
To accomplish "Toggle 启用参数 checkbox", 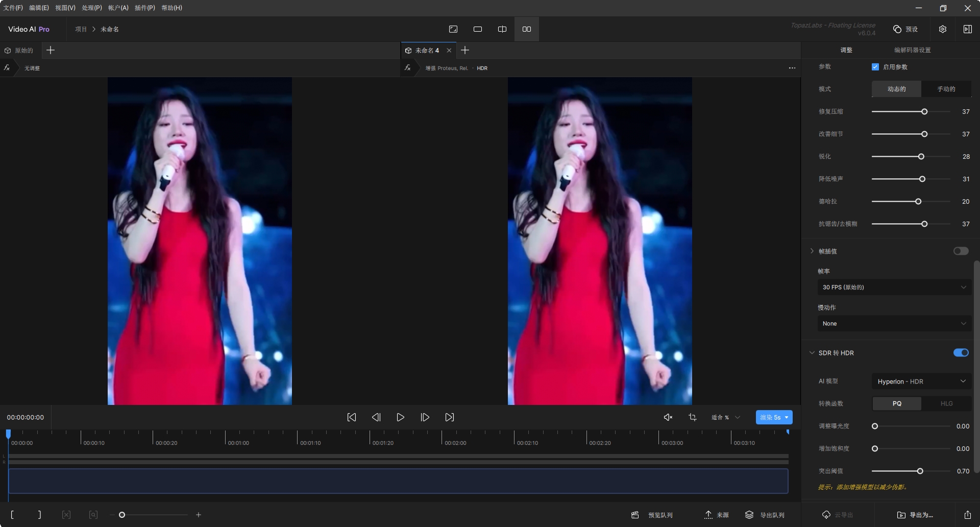I will pos(875,67).
